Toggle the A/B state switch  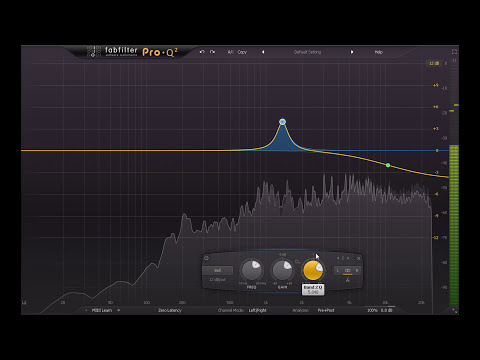point(230,52)
